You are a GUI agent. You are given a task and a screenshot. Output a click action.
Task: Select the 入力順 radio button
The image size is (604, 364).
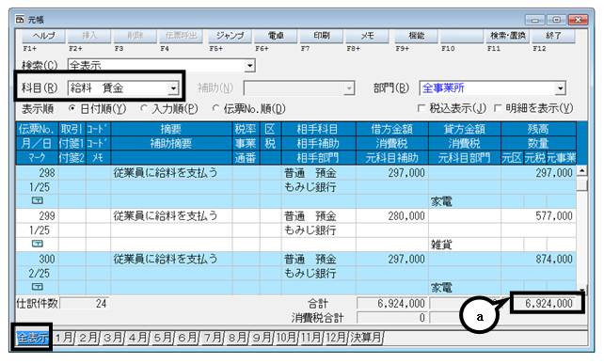(x=144, y=108)
